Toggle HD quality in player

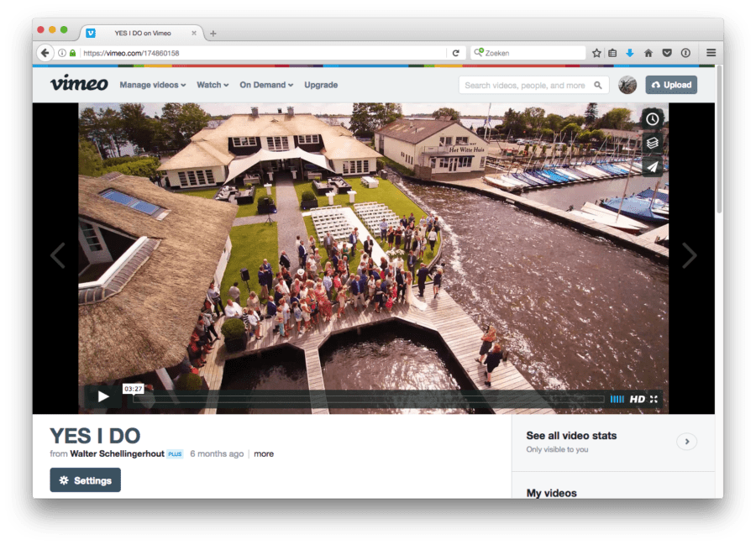click(x=637, y=399)
